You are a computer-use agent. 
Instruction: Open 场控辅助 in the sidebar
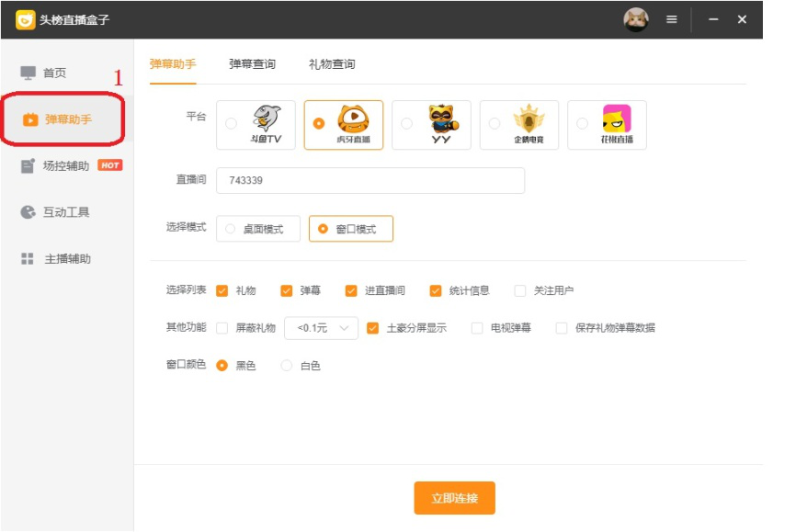coord(67,166)
